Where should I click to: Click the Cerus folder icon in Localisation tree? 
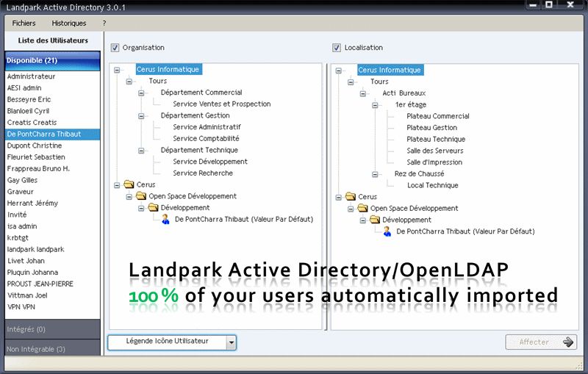351,196
